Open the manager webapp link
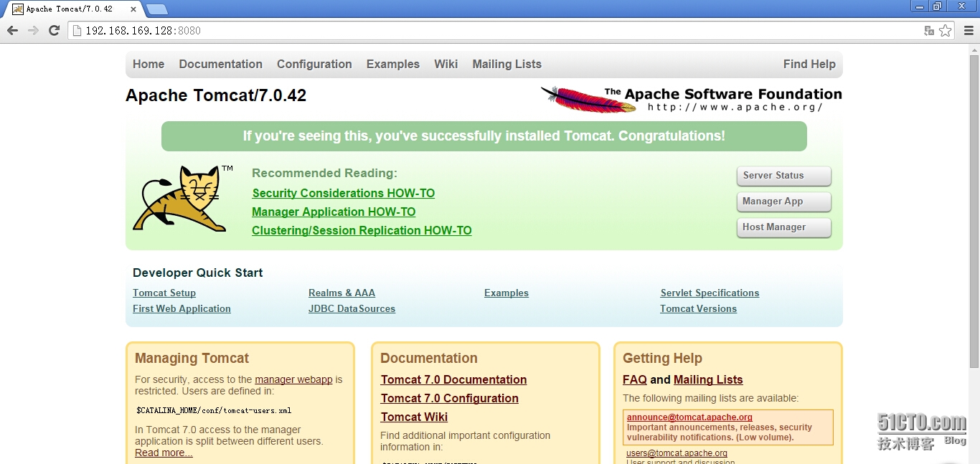The height and width of the screenshot is (464, 980). pos(293,379)
